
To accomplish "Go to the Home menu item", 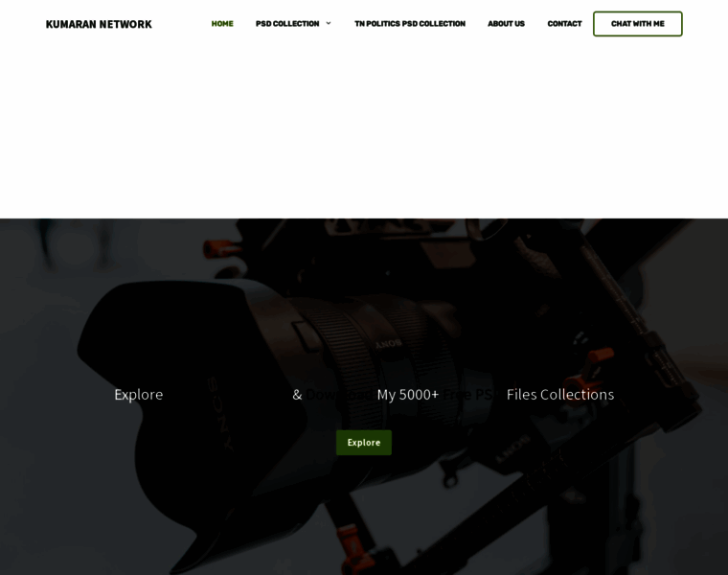I will (x=222, y=24).
